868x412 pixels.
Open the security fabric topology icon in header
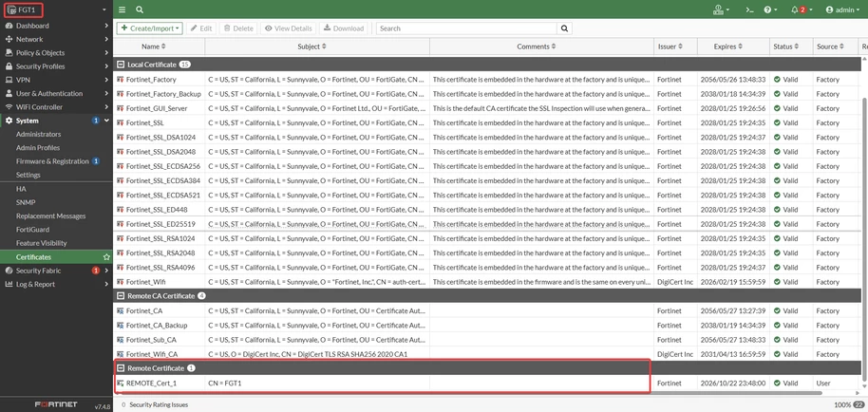point(721,9)
